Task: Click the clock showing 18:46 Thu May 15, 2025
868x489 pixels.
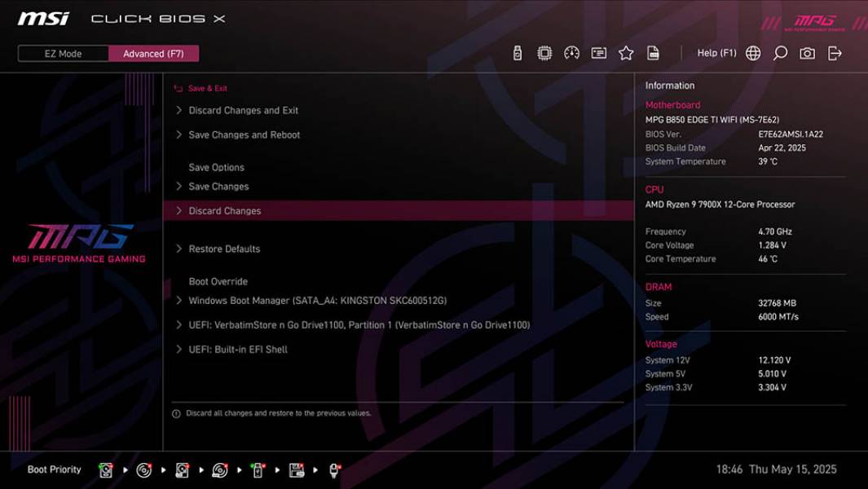Action: (x=776, y=469)
